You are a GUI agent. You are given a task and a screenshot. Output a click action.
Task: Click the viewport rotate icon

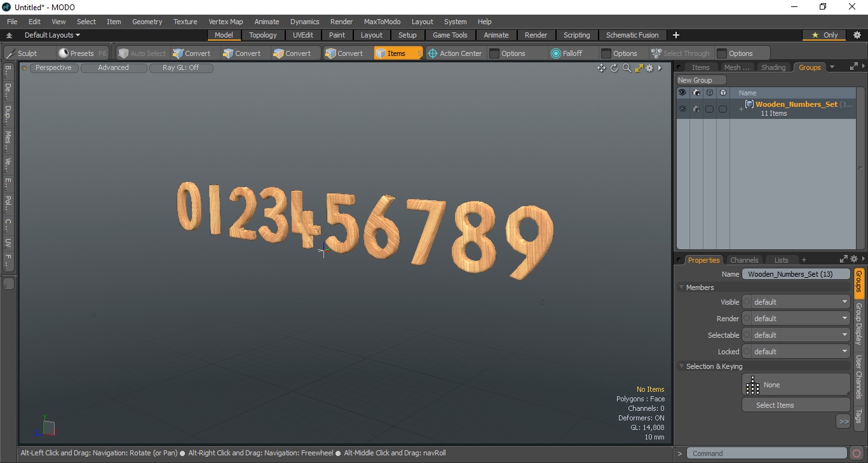click(614, 68)
